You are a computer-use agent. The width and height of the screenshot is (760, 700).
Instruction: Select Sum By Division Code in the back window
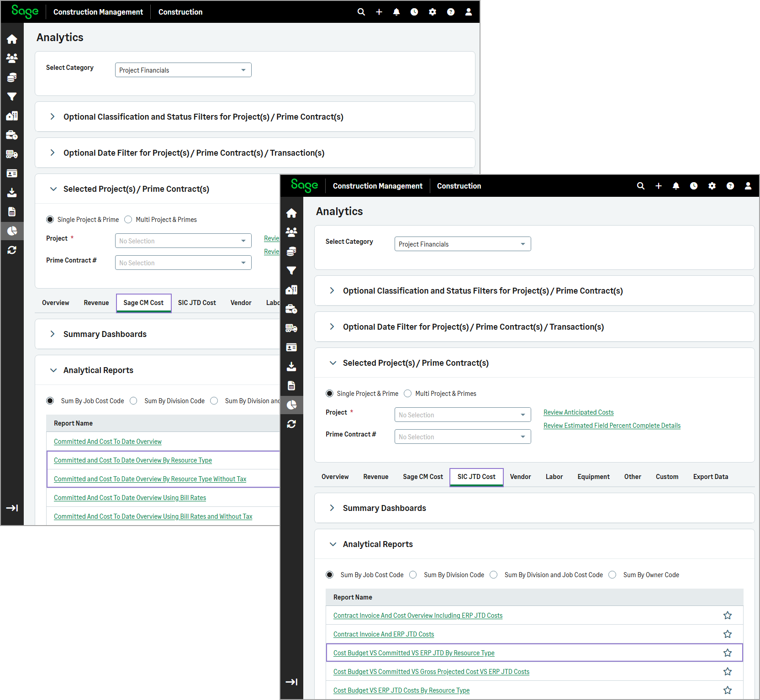pyautogui.click(x=133, y=401)
